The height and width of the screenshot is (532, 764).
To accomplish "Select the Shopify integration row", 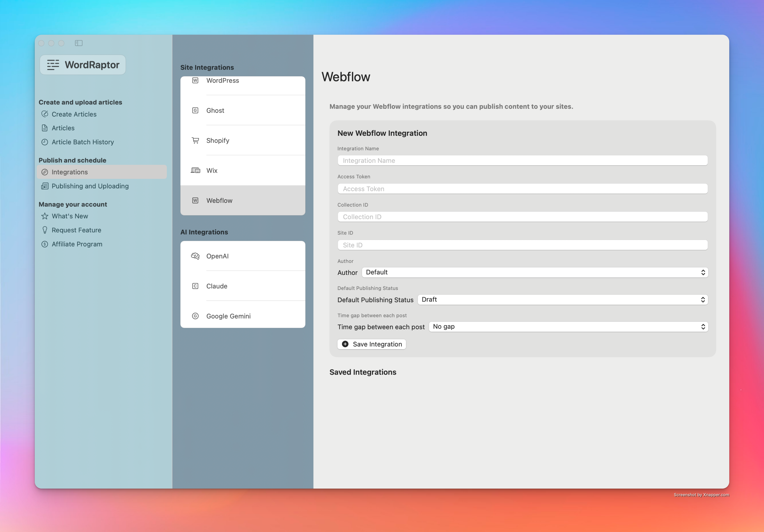I will [243, 140].
